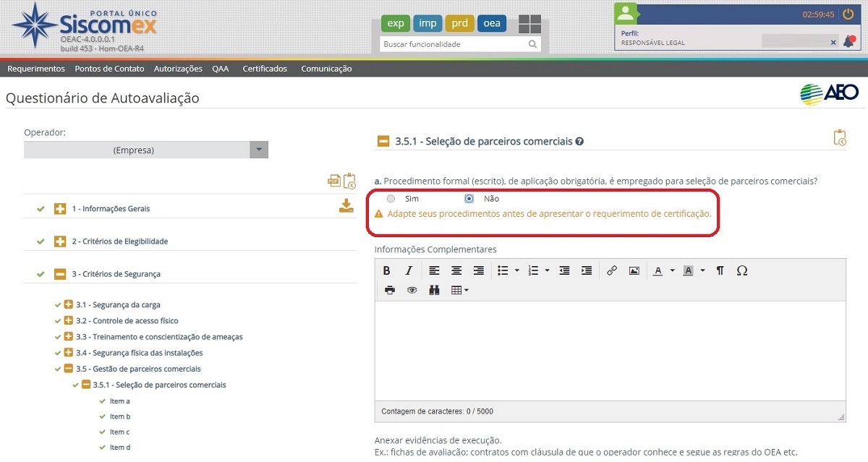Insert a hyperlink with the link icon
The image size is (868, 462).
612,270
